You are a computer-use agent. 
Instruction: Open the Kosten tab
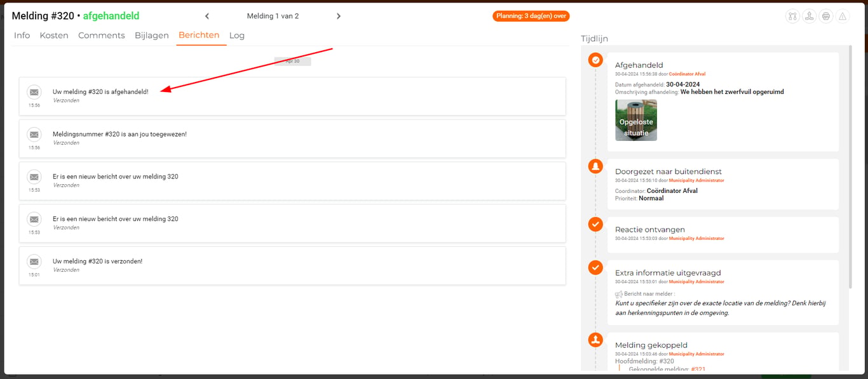54,36
